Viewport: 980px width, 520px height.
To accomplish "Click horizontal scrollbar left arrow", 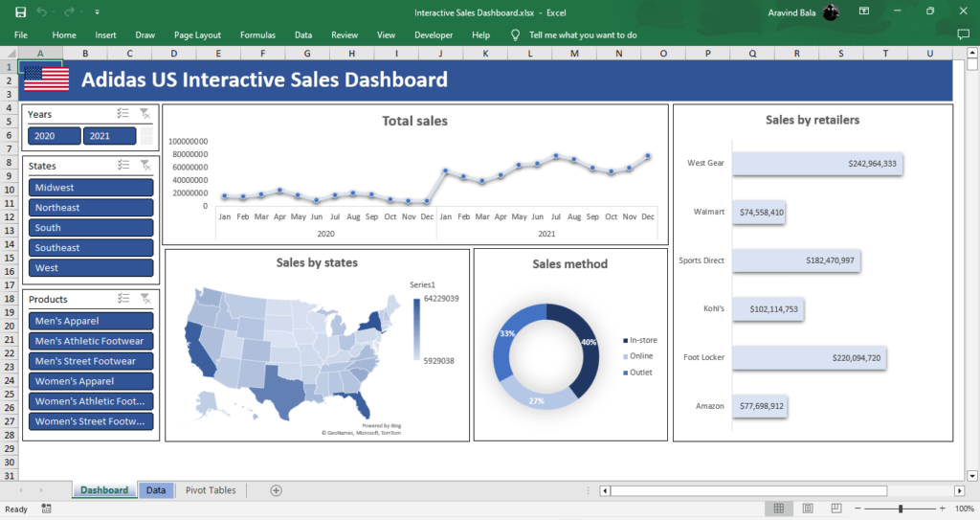I will (x=605, y=490).
